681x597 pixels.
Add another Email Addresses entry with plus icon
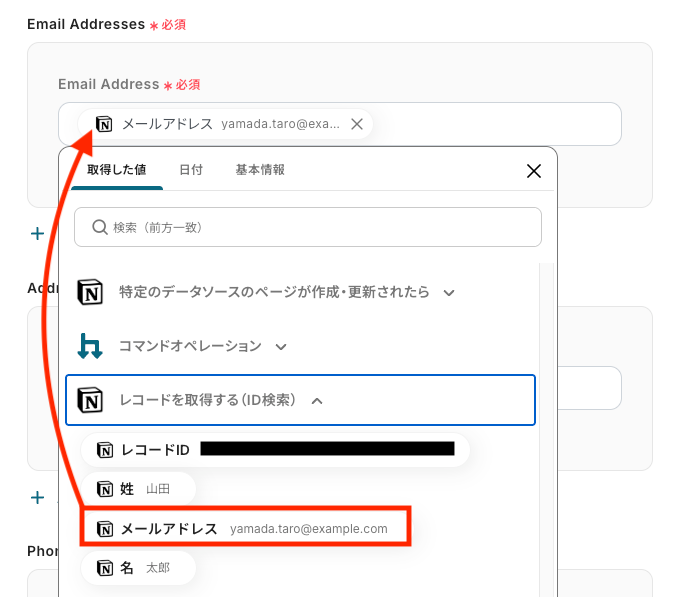(37, 234)
